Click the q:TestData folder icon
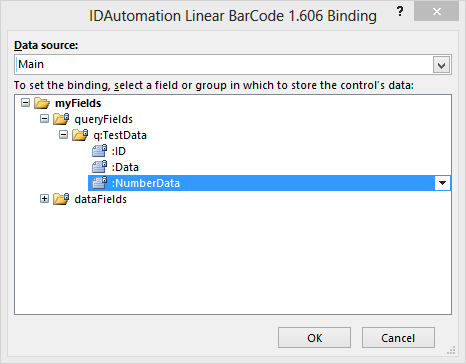 click(x=80, y=135)
